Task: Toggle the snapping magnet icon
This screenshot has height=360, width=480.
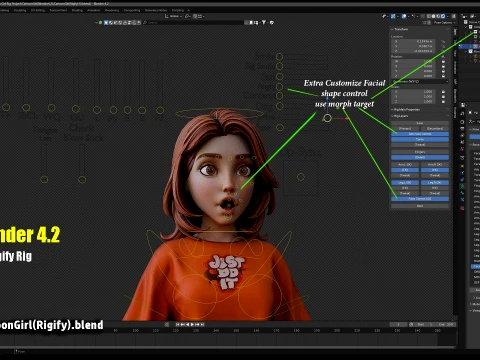Action: tap(195, 16)
